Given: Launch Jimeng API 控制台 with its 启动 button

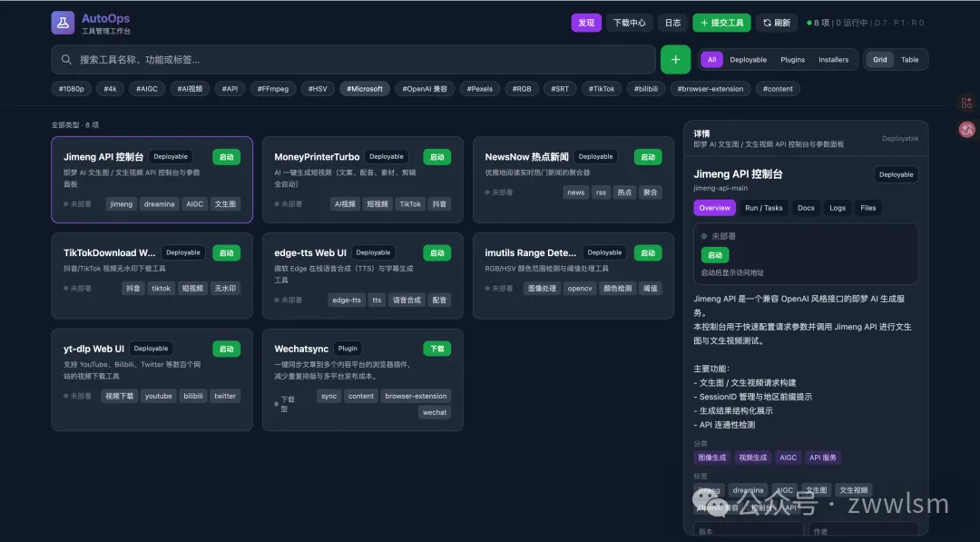Looking at the screenshot, I should 225,156.
